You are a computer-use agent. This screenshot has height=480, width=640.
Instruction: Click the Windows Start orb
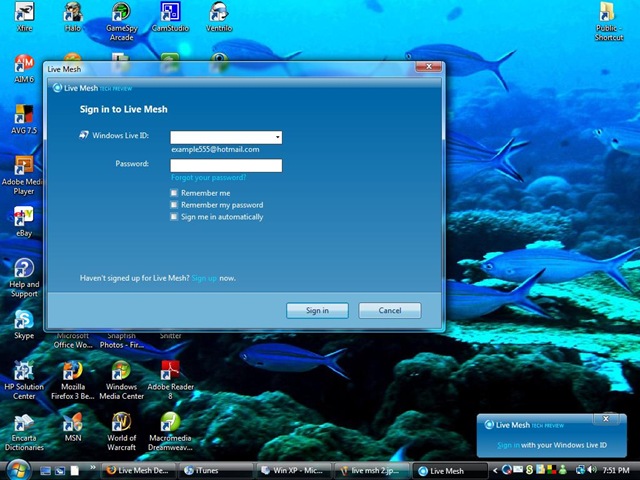coord(17,470)
